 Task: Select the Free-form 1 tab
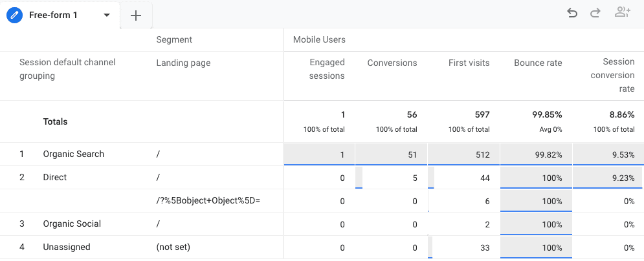click(60, 15)
